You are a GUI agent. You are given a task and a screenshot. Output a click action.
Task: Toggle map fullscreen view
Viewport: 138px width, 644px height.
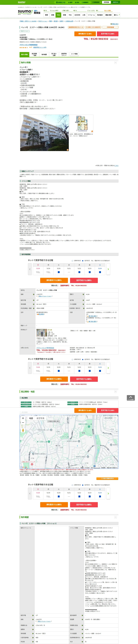coord(115,418)
